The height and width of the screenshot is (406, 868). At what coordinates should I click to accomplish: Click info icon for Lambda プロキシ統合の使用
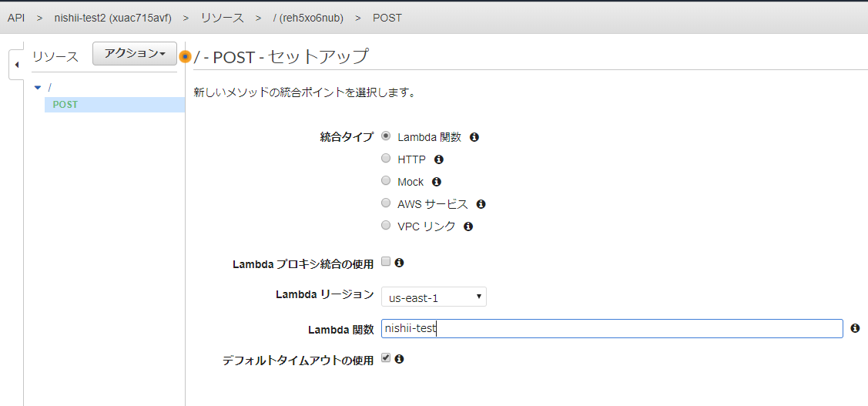coord(400,263)
